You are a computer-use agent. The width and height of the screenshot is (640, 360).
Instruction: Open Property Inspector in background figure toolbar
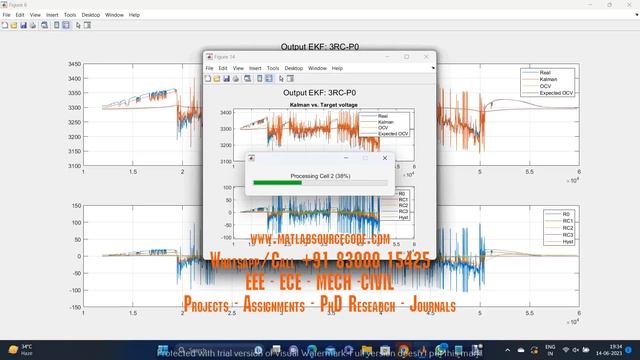click(87, 25)
